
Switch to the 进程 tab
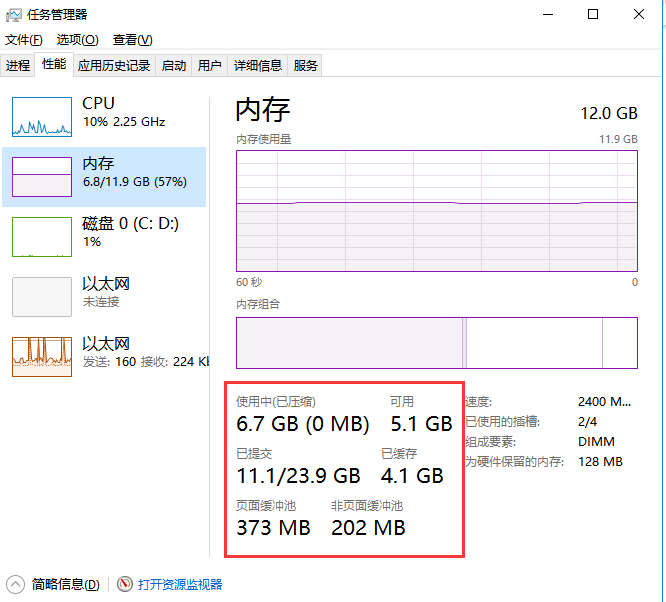point(18,66)
